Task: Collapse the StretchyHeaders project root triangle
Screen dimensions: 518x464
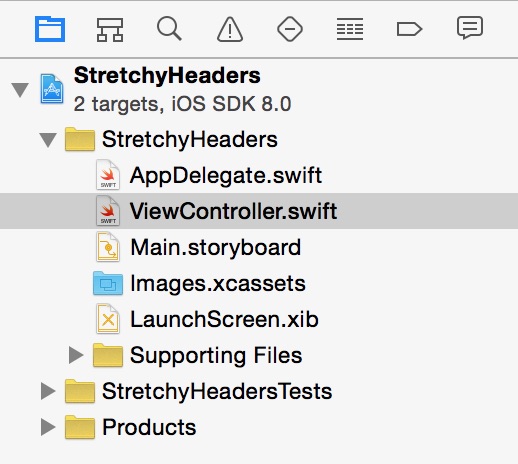Action: tap(20, 90)
